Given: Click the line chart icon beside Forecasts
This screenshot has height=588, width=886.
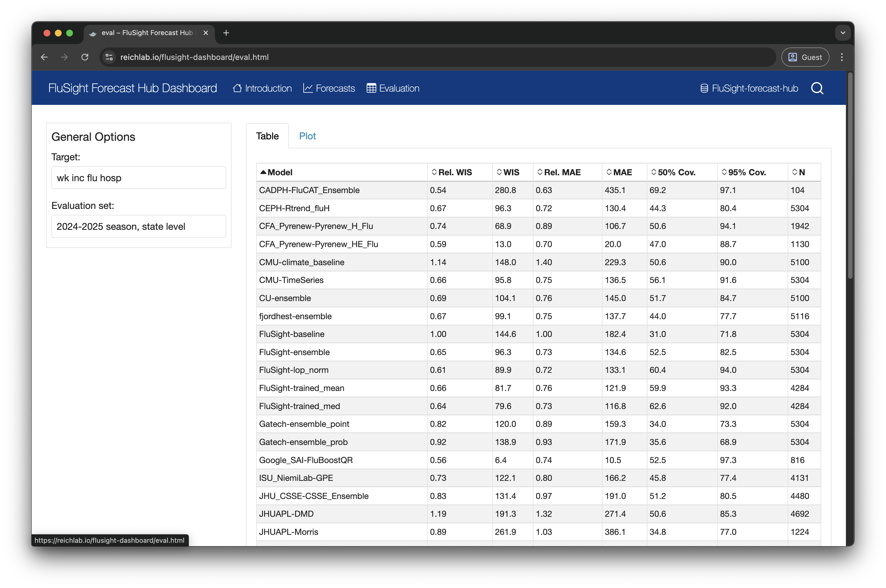Looking at the screenshot, I should pos(308,88).
